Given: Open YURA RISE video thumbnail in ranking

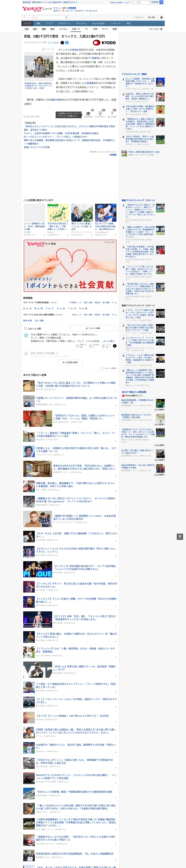Looking at the screenshot, I should 160,313.
